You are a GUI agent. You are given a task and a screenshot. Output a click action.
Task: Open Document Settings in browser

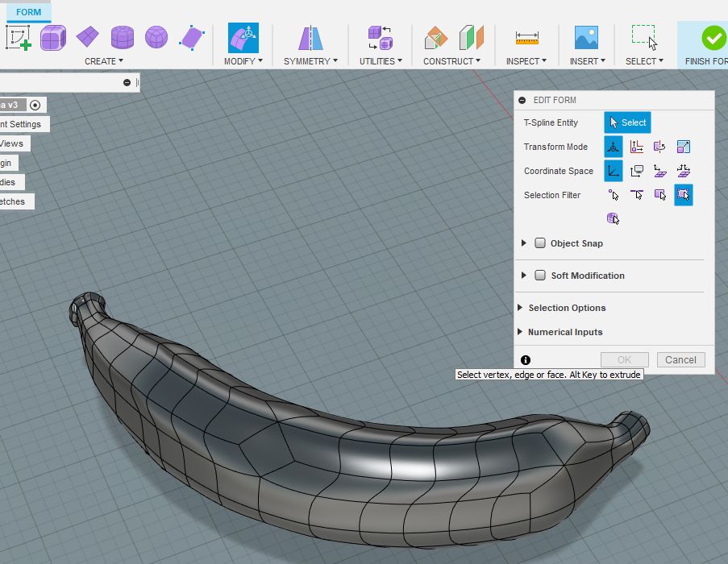tap(20, 124)
